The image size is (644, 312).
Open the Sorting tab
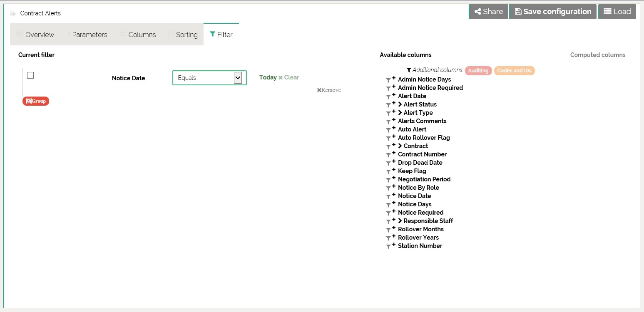pos(183,35)
